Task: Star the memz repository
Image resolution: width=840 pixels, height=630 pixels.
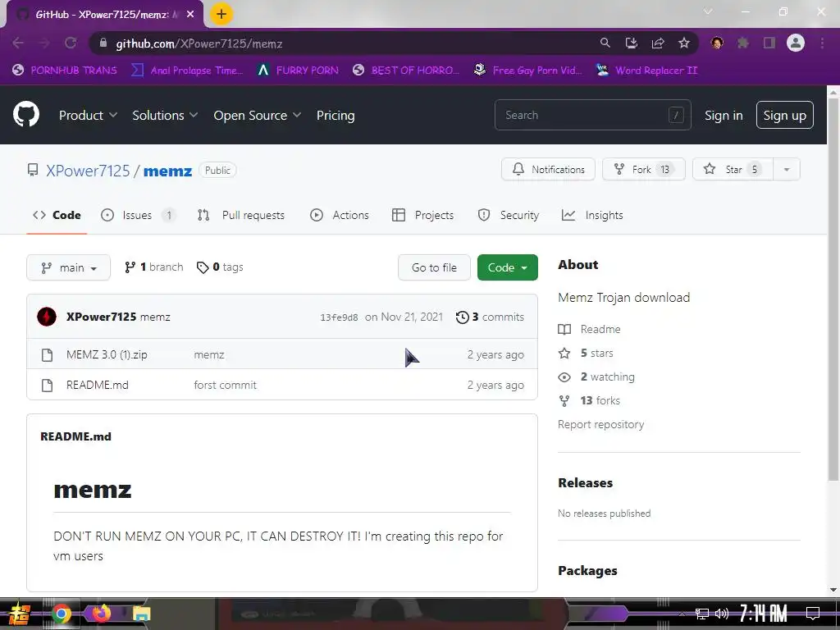Action: tap(733, 169)
